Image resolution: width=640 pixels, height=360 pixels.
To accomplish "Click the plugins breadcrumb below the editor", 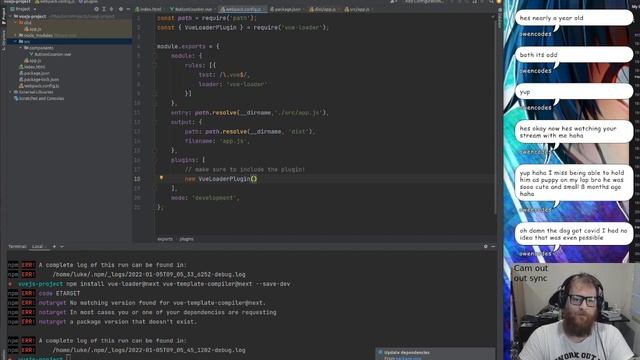I will point(187,239).
